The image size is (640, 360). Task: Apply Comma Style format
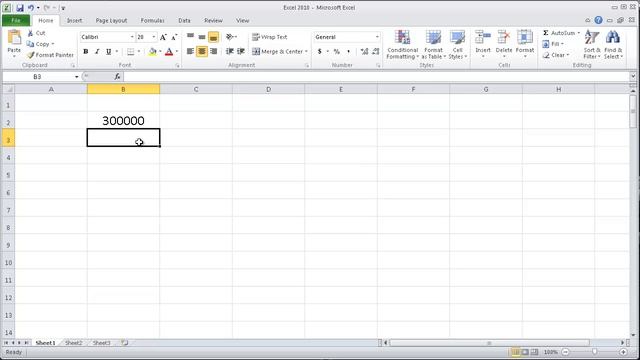point(348,51)
